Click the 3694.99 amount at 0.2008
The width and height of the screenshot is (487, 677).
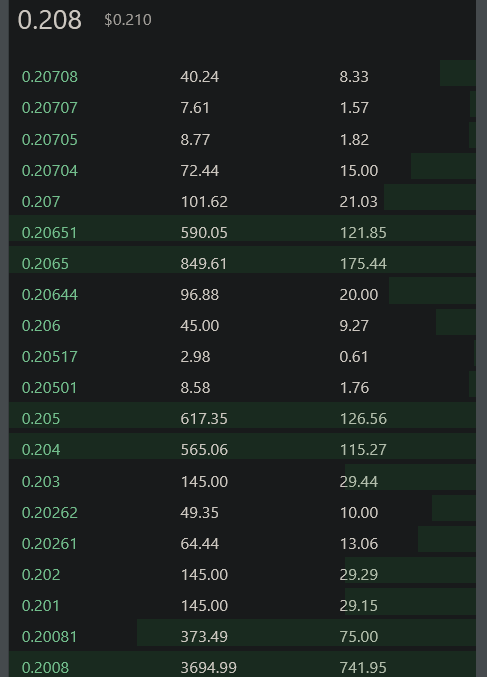209,668
